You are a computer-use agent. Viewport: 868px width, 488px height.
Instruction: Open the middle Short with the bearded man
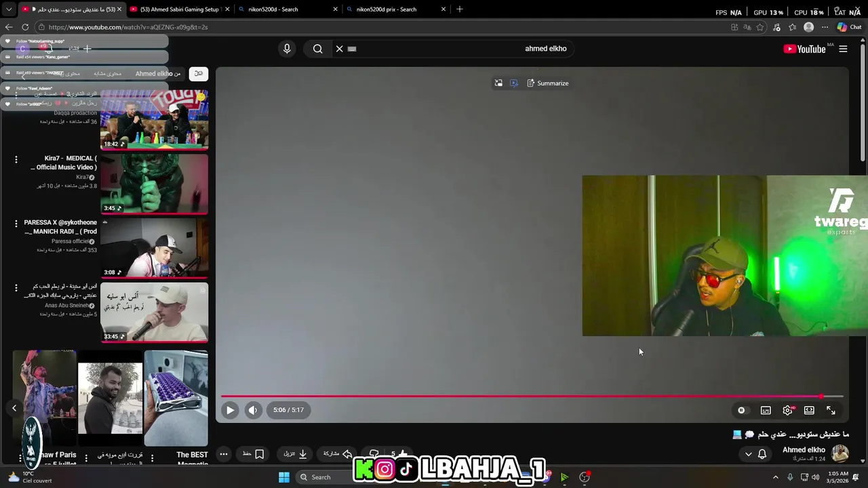coord(110,399)
